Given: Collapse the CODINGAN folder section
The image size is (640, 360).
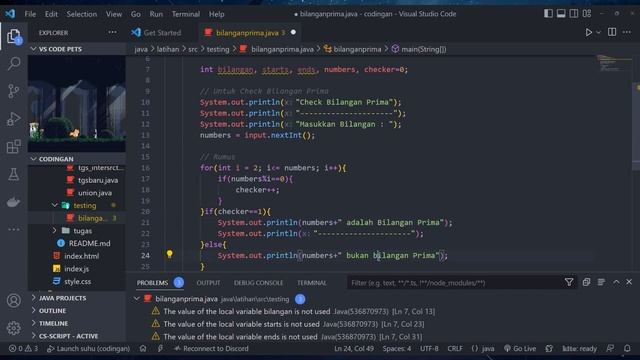Looking at the screenshot, I should [77, 159].
